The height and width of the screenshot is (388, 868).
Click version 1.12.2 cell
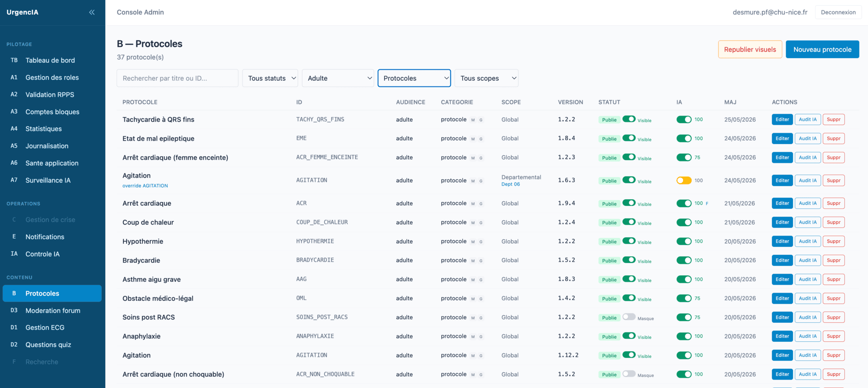[x=568, y=355]
